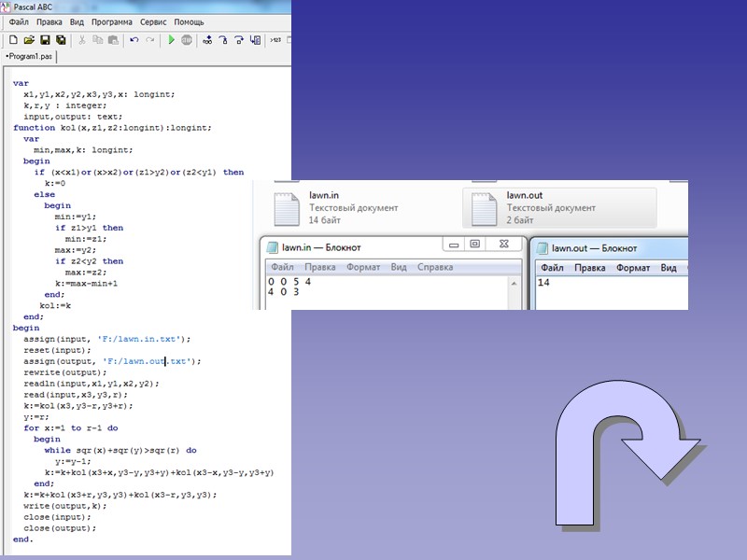This screenshot has height=560, width=747.
Task: Open the Помощь menu
Action: 189,21
